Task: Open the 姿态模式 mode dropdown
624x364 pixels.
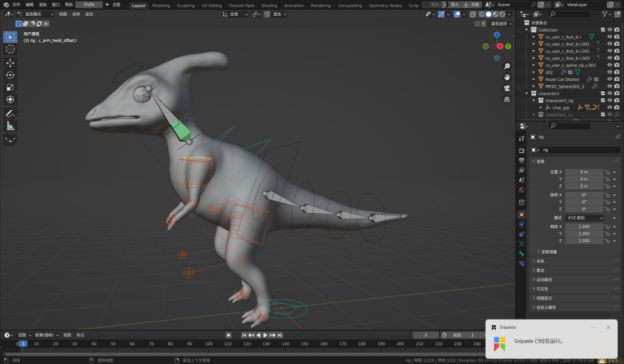Action: (x=37, y=13)
